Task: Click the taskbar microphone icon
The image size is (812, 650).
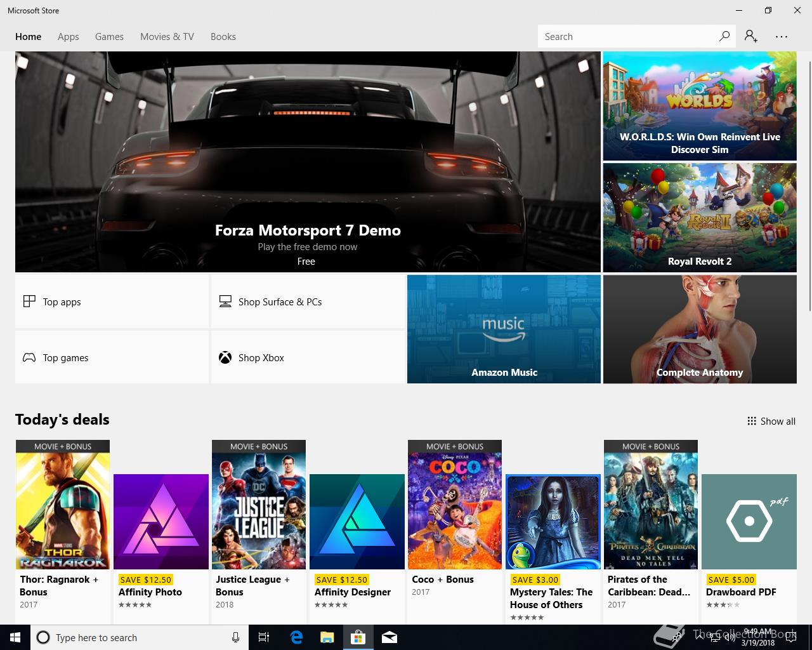Action: click(x=235, y=637)
